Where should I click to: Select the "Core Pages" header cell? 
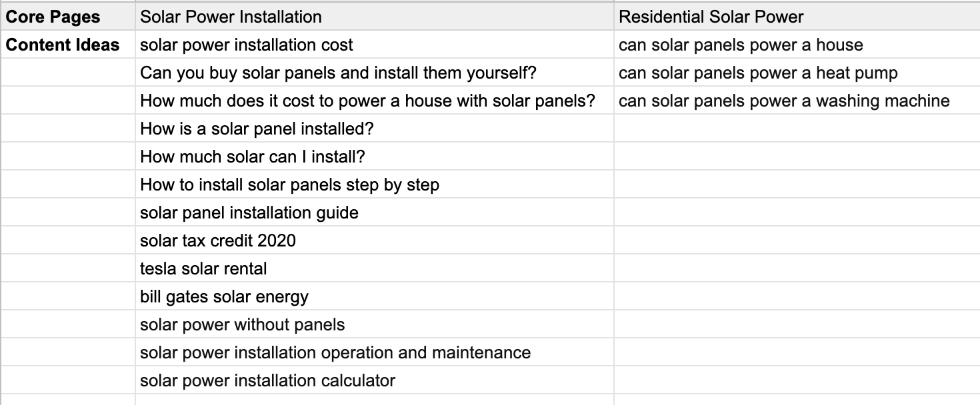tap(53, 17)
